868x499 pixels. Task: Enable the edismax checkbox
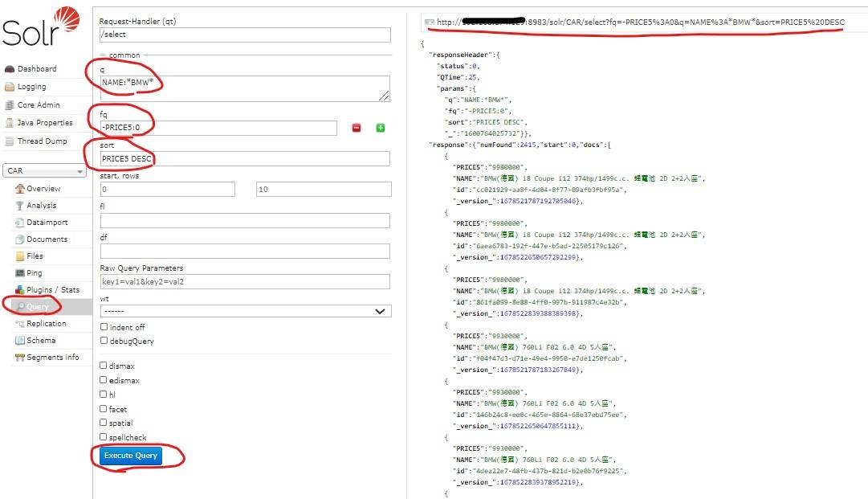[x=103, y=380]
